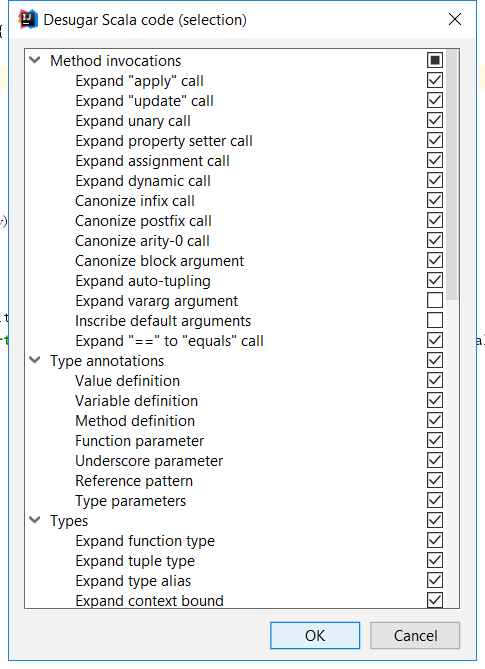Uncheck Underscore parameter type annotation

pos(435,460)
